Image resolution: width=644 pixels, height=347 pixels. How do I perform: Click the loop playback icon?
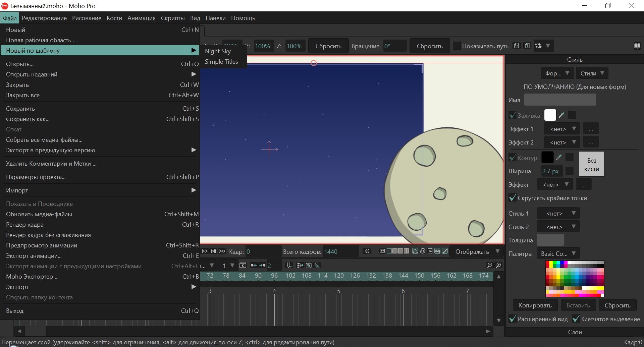click(x=222, y=251)
